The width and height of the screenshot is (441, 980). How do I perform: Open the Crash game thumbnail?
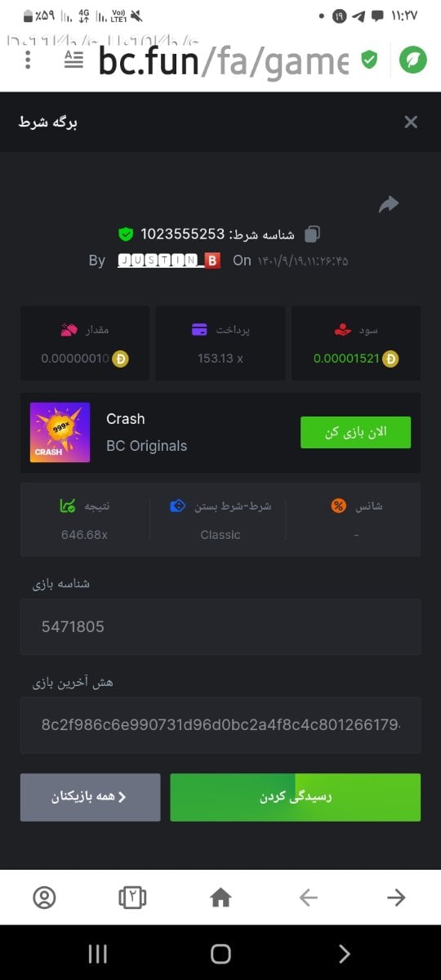(60, 432)
